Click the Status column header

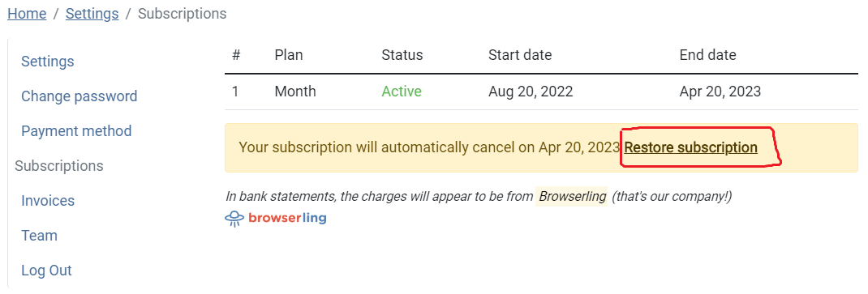pyautogui.click(x=402, y=55)
